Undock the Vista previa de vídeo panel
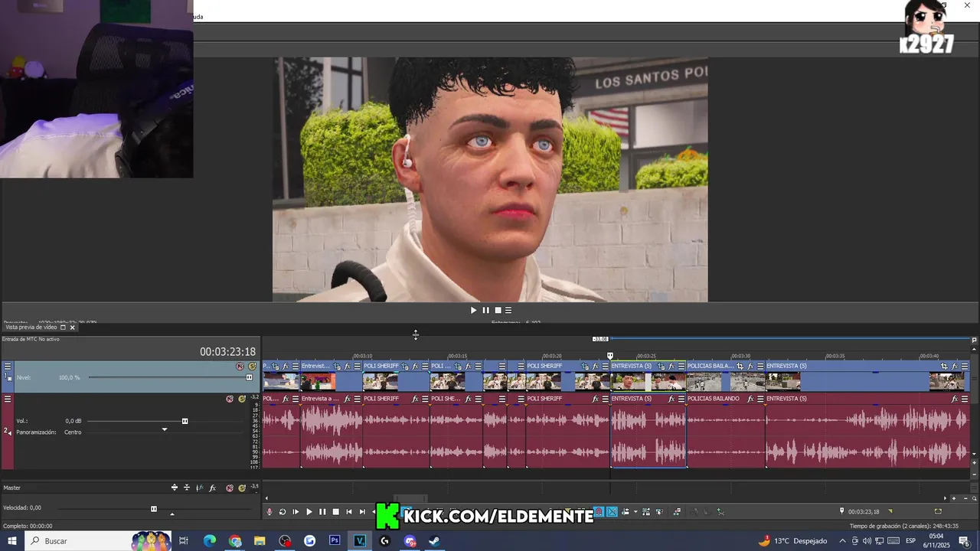The width and height of the screenshot is (980, 551). tap(64, 328)
